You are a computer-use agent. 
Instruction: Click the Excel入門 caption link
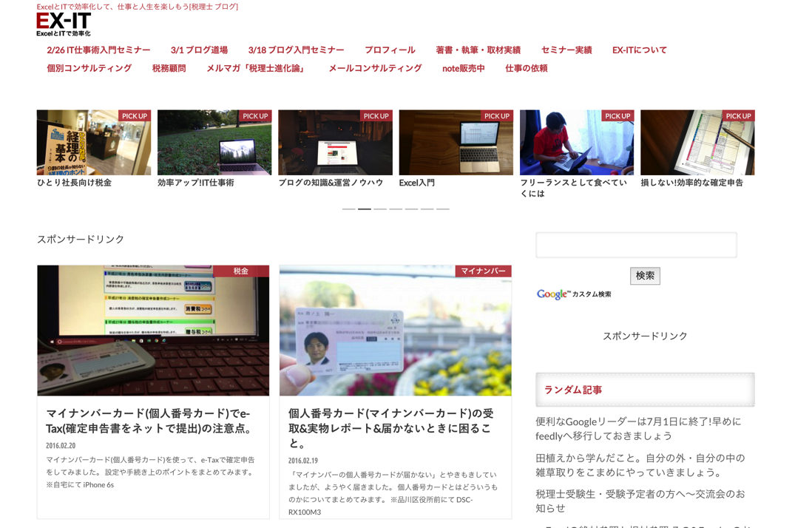pyautogui.click(x=417, y=183)
